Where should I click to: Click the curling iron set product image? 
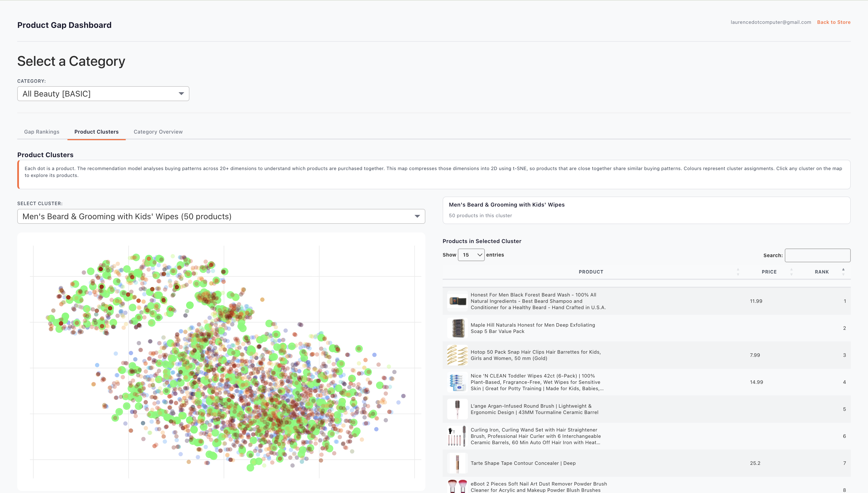pos(457,436)
